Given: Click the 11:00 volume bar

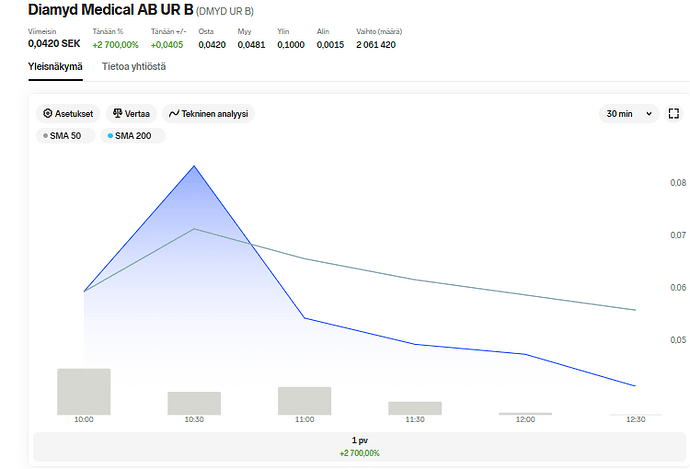Looking at the screenshot, I should coord(304,400).
